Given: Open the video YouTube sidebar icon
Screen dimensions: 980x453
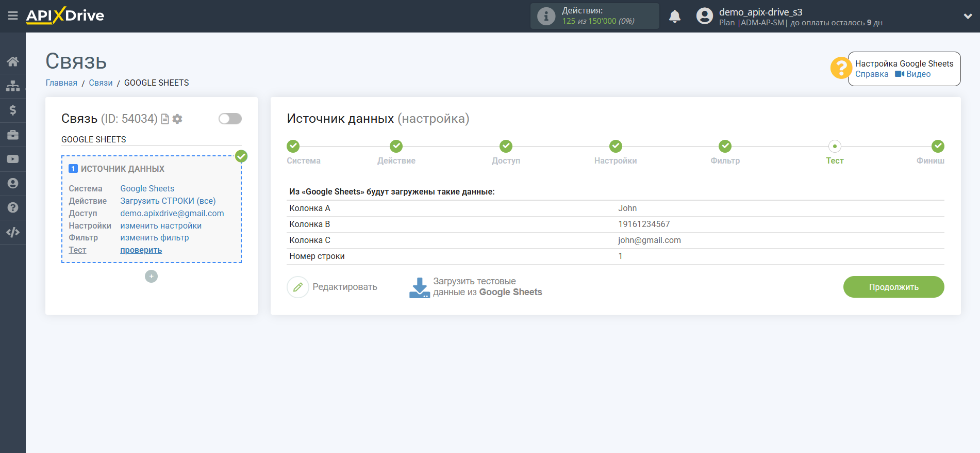Looking at the screenshot, I should (13, 159).
